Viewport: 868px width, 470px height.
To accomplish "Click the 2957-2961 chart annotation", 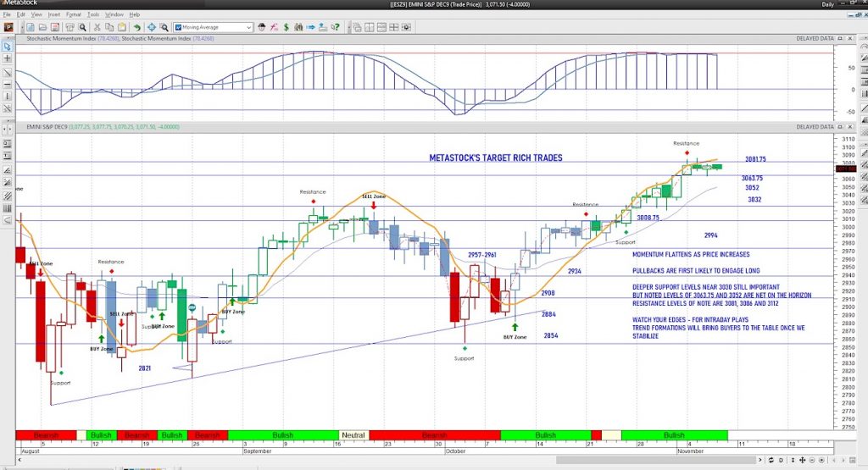I will click(x=481, y=255).
